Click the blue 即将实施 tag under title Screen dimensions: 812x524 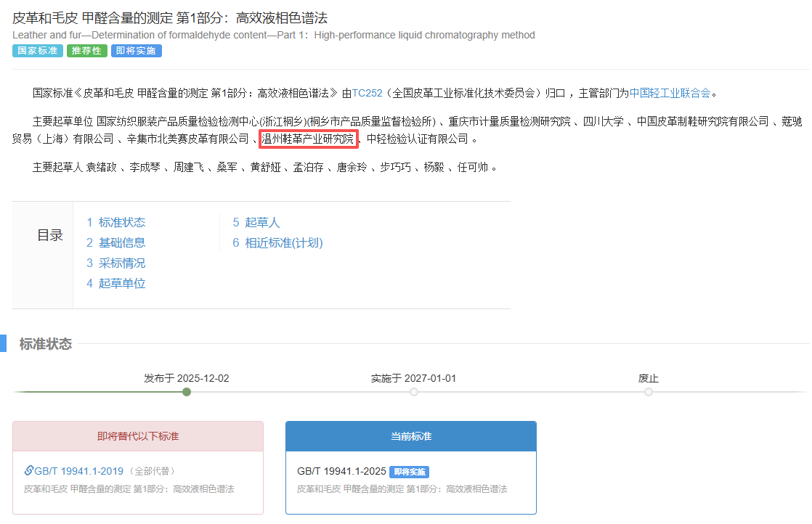136,51
